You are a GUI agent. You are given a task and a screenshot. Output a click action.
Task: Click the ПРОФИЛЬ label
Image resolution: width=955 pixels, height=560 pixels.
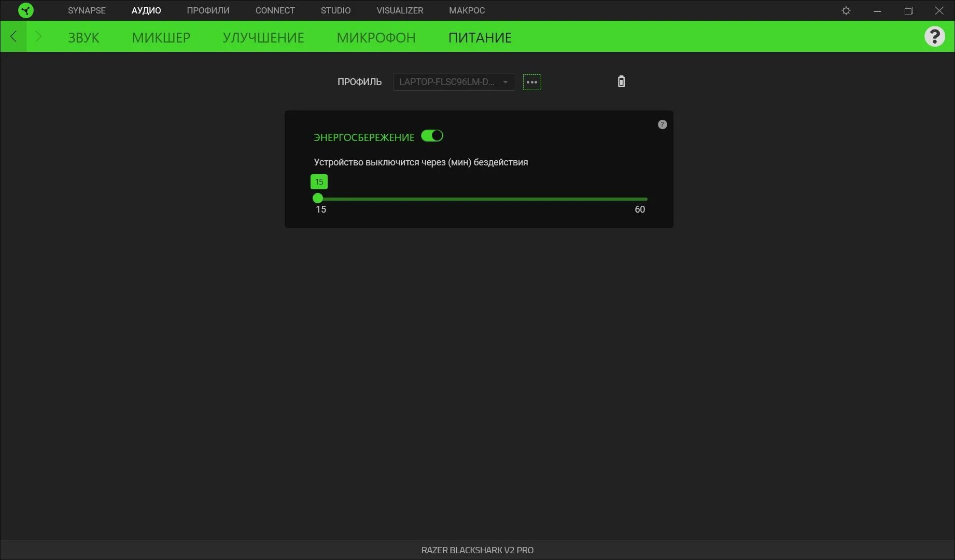pyautogui.click(x=359, y=82)
